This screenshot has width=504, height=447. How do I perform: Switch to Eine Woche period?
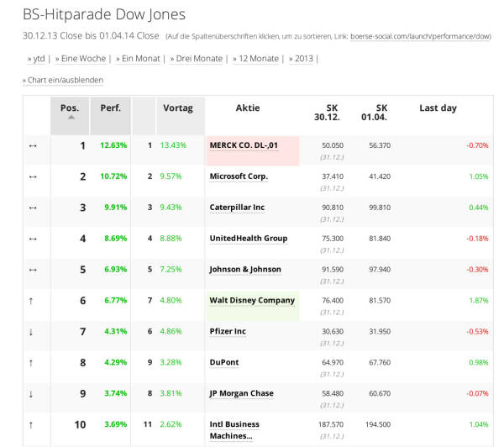(81, 58)
